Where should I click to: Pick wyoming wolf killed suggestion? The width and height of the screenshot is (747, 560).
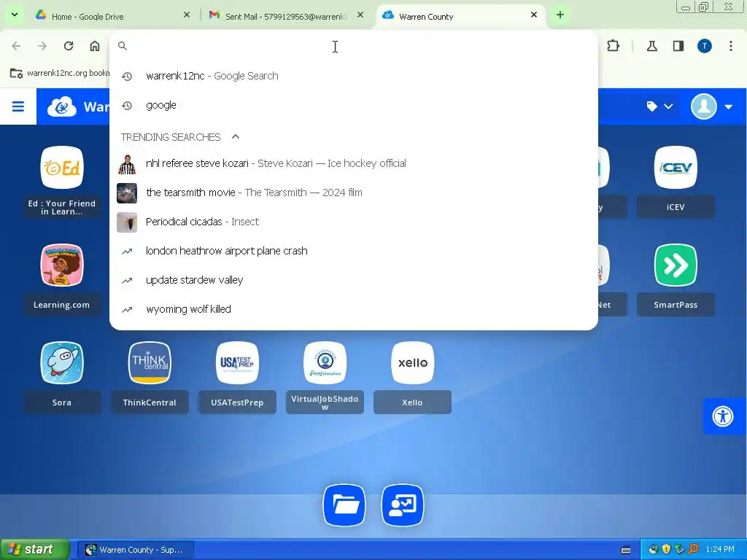pyautogui.click(x=354, y=309)
